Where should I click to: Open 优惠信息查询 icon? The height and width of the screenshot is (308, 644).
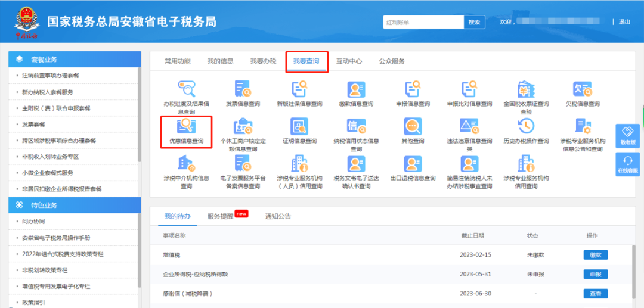point(187,126)
